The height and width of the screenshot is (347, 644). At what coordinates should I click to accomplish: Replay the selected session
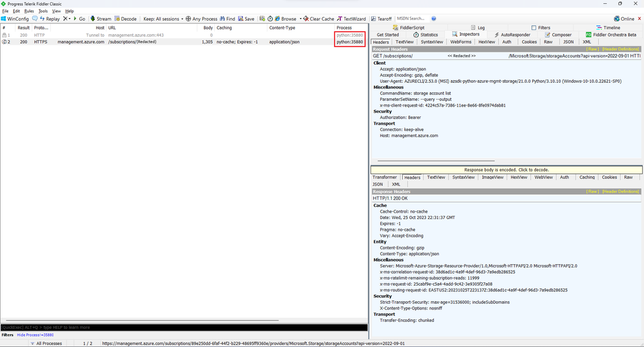pos(50,19)
